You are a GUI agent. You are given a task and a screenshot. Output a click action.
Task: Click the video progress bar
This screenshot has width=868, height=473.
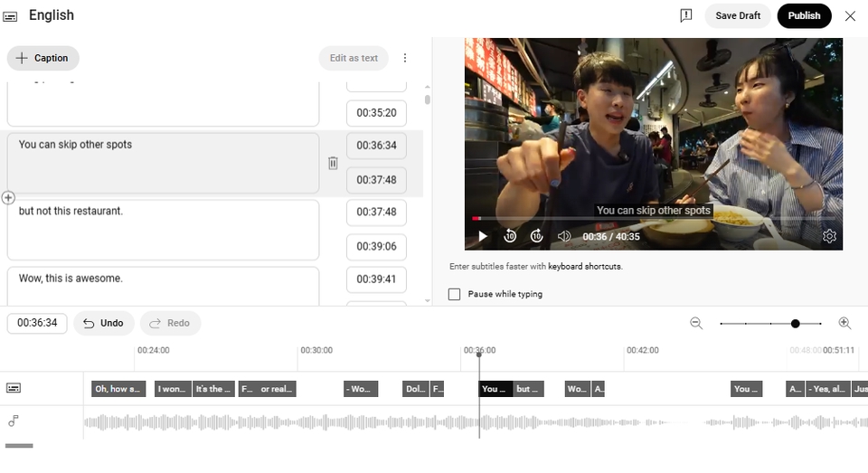653,219
